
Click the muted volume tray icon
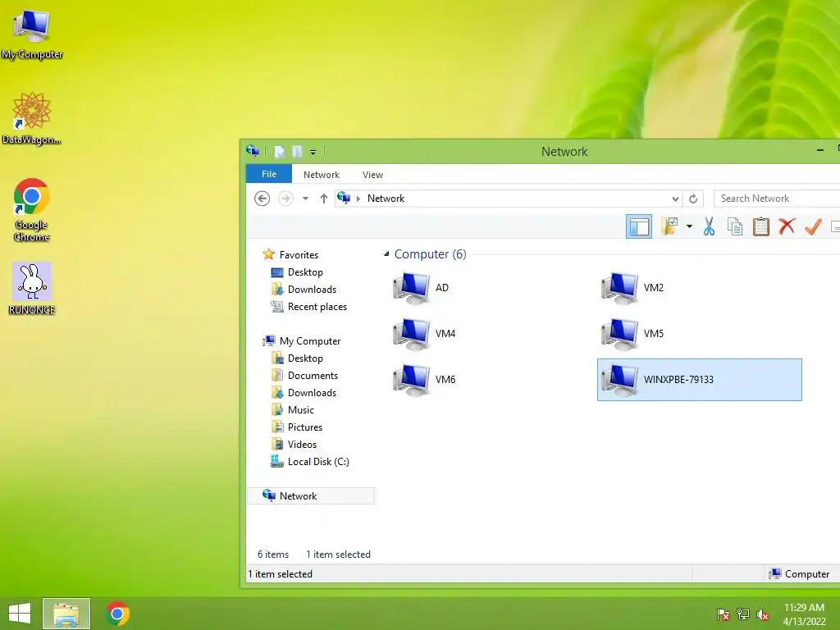(763, 614)
